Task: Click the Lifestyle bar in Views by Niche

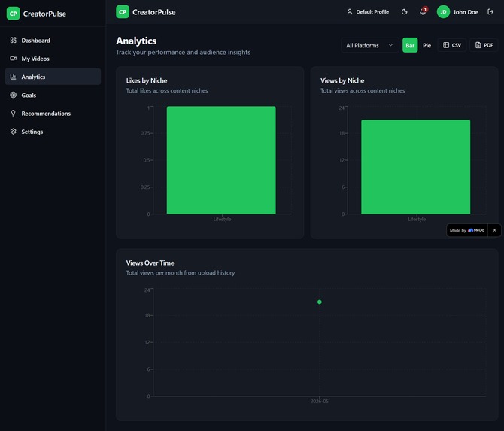Action: [x=415, y=167]
